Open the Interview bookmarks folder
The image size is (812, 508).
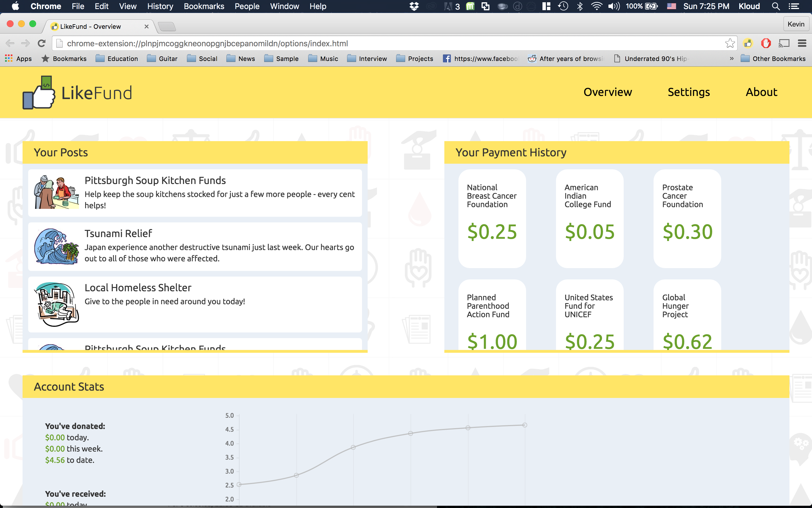click(367, 59)
